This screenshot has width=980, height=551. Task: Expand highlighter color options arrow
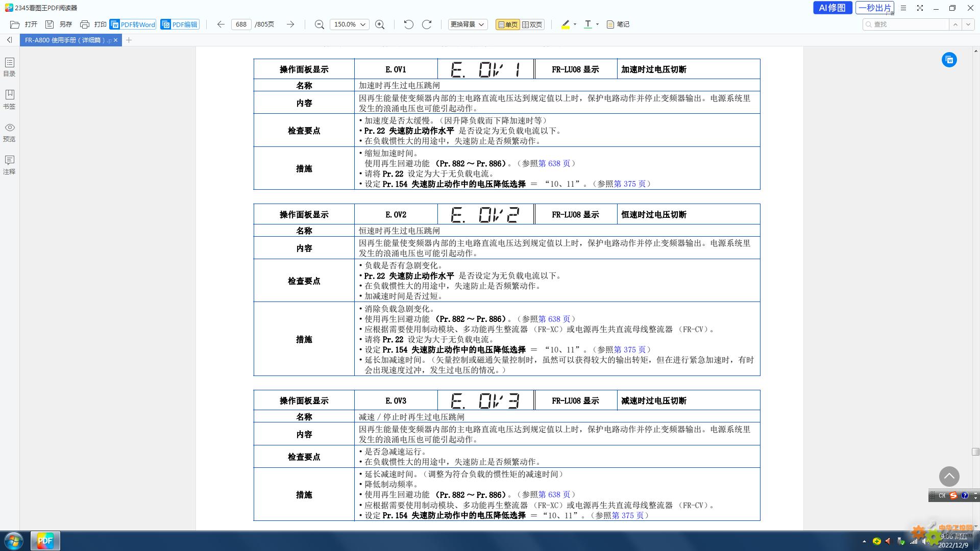click(x=575, y=24)
